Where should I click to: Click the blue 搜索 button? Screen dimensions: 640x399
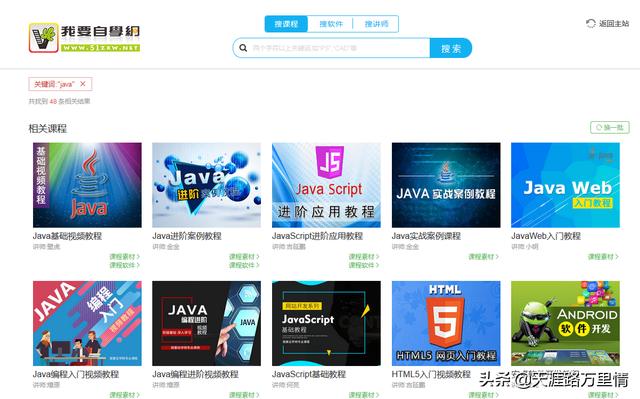(451, 49)
